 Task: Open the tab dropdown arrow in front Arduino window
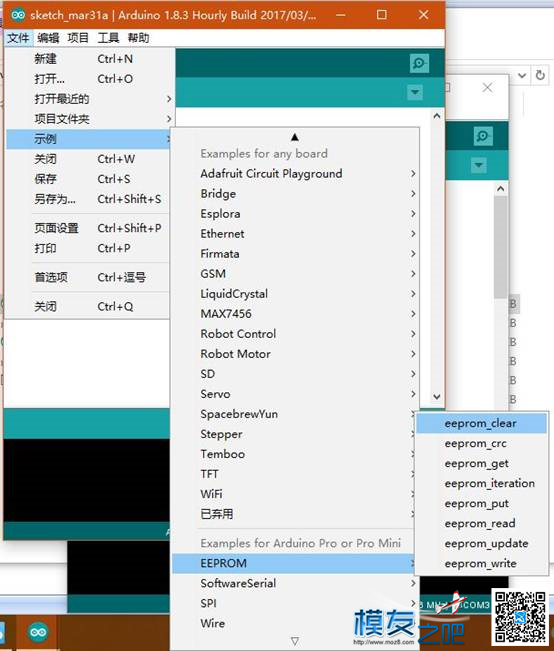tap(415, 92)
